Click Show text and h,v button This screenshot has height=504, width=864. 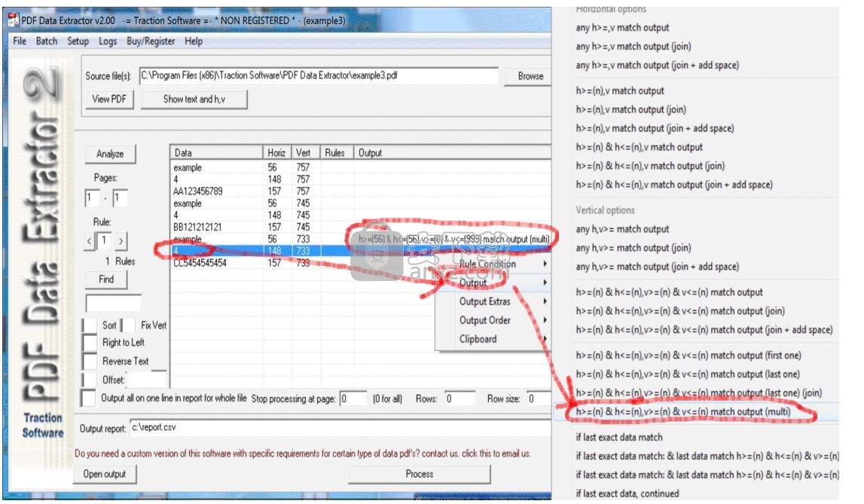pyautogui.click(x=194, y=99)
